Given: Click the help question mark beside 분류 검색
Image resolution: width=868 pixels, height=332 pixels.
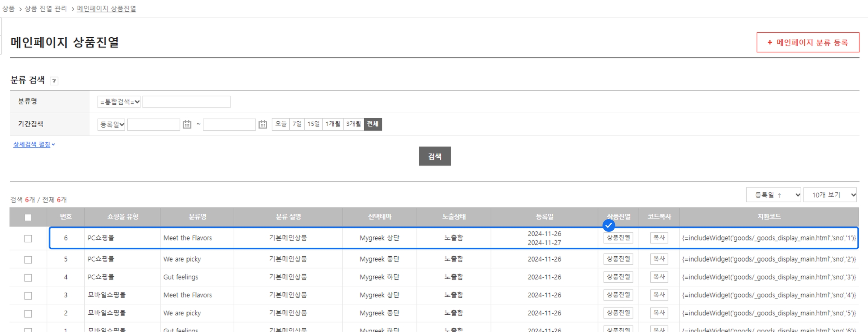Looking at the screenshot, I should (x=54, y=81).
